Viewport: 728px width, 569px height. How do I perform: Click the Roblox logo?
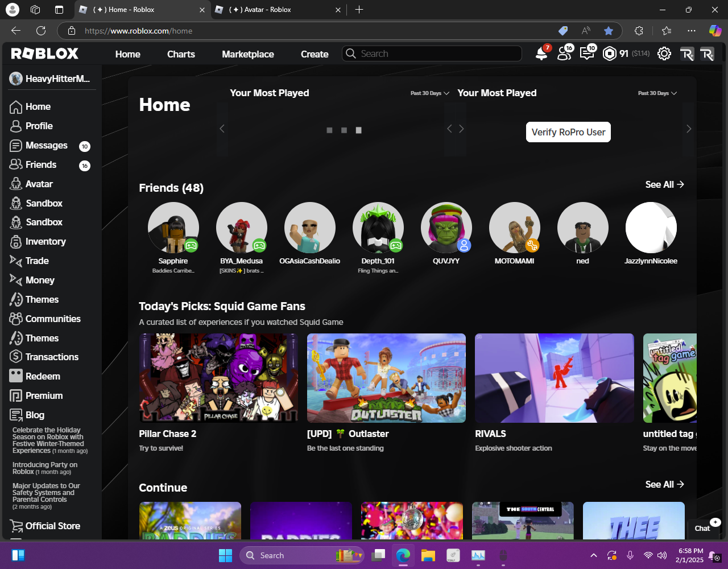45,53
